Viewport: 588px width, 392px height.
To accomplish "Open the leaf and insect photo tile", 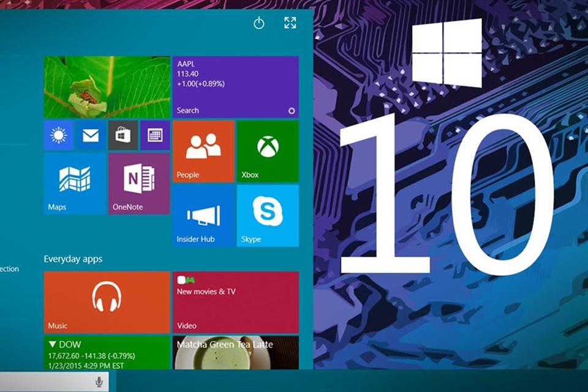I will 107,87.
